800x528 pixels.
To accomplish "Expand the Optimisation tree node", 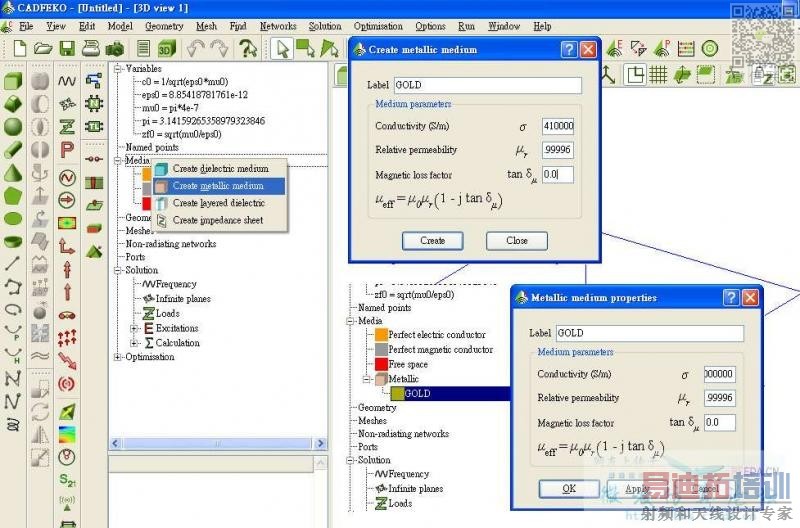I will pyautogui.click(x=118, y=357).
